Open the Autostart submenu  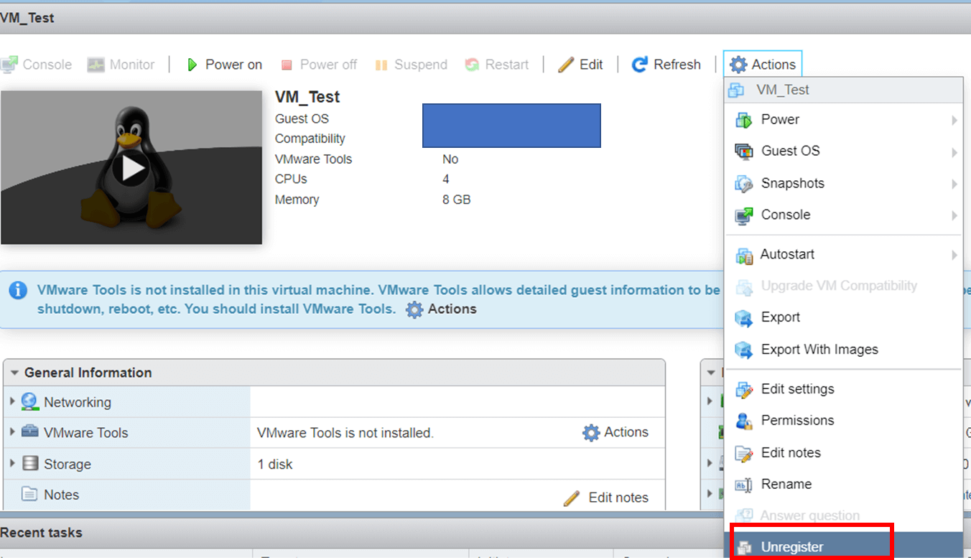[843, 254]
